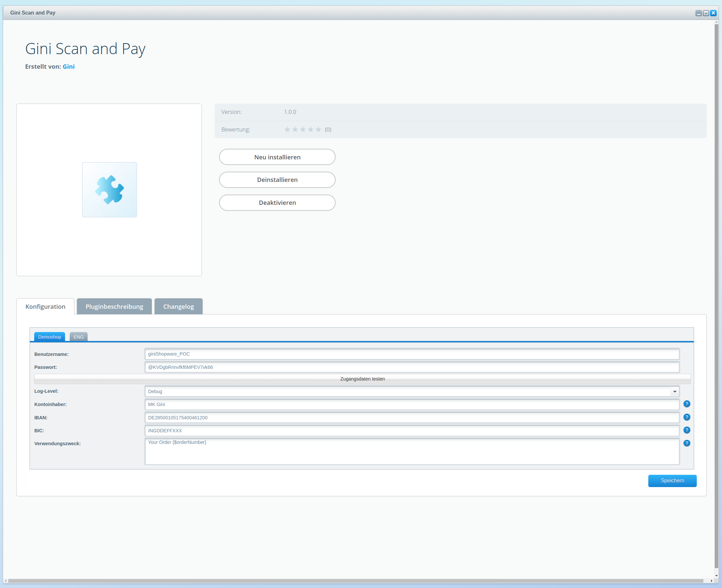Focus the BIC input field
Image resolution: width=722 pixels, height=588 pixels.
click(x=412, y=431)
